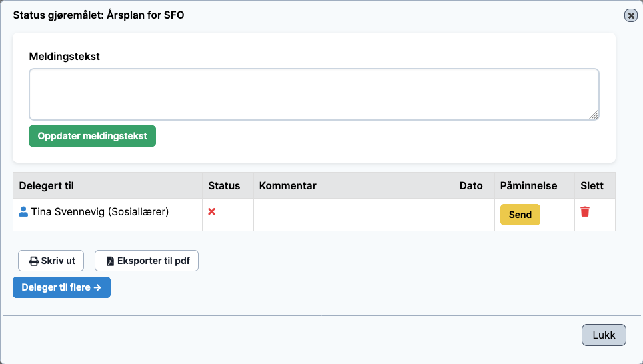Click the red X status icon
This screenshot has height=364, width=643.
(212, 211)
